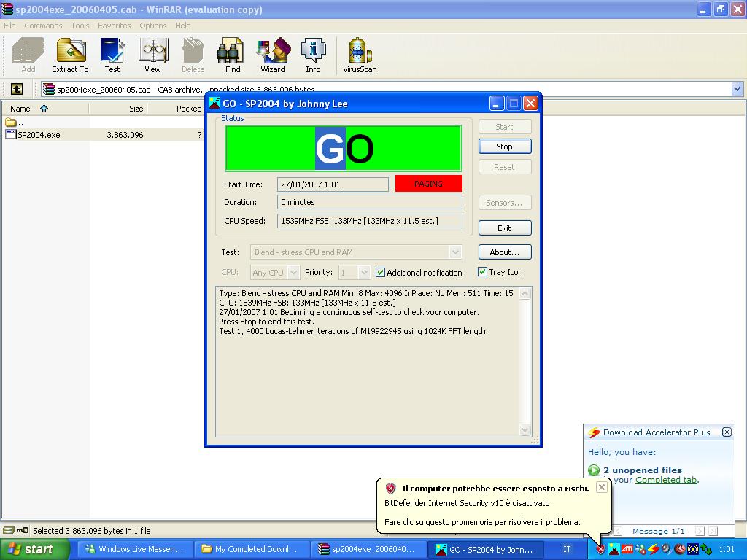The width and height of the screenshot is (747, 560).
Task: Click the disabled Start button in SP2004
Action: pos(505,127)
